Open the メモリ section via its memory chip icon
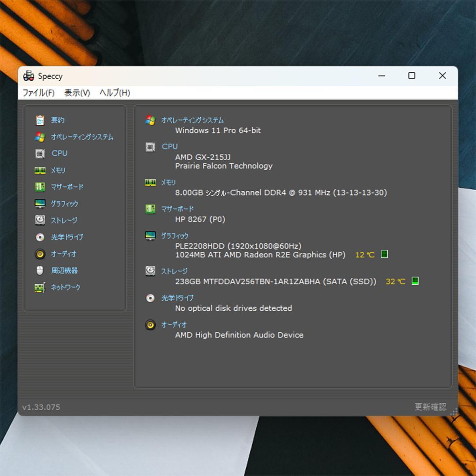Image resolution: width=476 pixels, height=476 pixels. pos(40,170)
